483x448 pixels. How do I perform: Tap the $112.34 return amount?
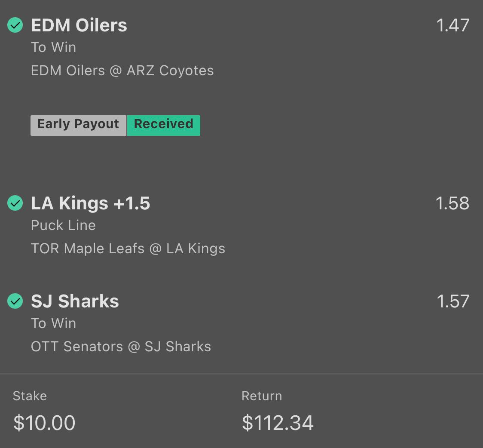click(x=278, y=423)
